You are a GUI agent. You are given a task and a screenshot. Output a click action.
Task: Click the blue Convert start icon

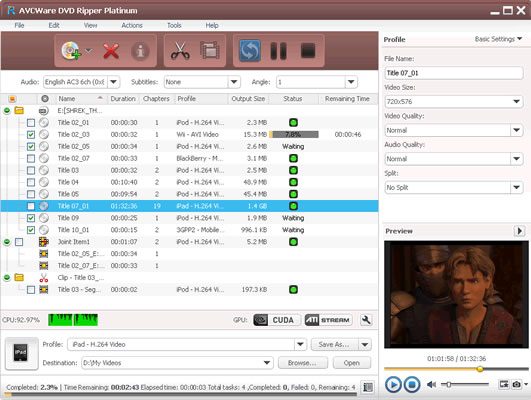[x=250, y=51]
